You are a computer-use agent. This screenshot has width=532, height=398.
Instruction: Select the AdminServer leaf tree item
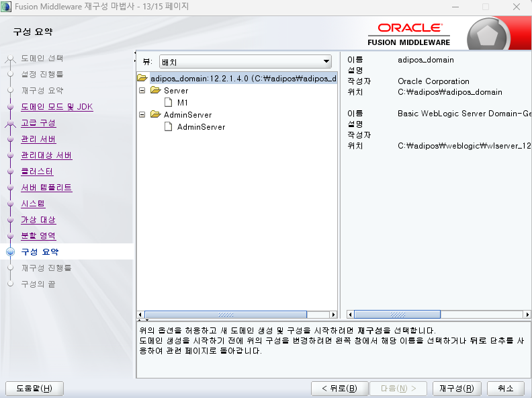(201, 127)
